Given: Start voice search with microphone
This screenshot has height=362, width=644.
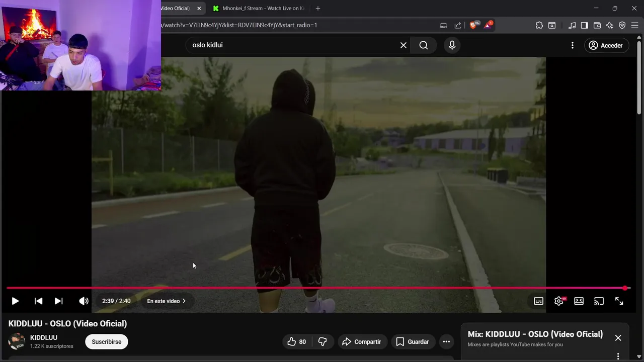Looking at the screenshot, I should click(x=452, y=45).
